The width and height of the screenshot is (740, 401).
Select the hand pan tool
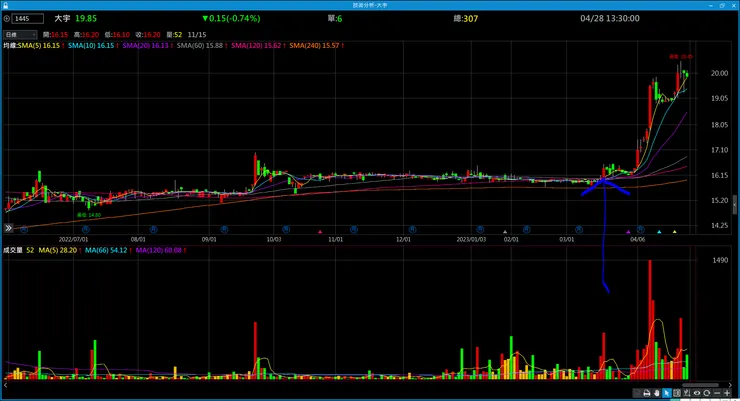click(657, 393)
